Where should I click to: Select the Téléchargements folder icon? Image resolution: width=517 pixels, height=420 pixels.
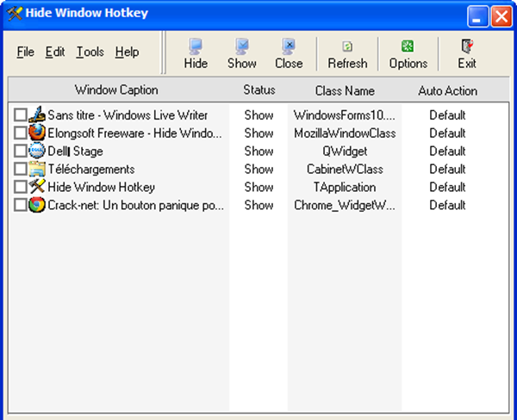point(36,169)
